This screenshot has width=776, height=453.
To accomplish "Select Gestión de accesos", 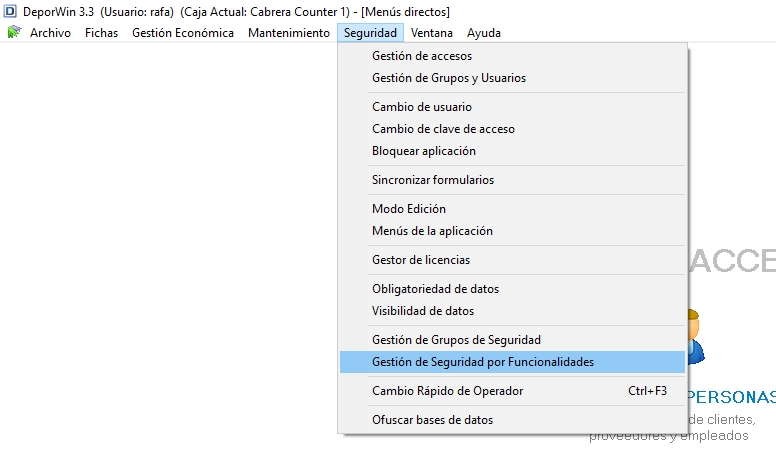I will pos(512,56).
